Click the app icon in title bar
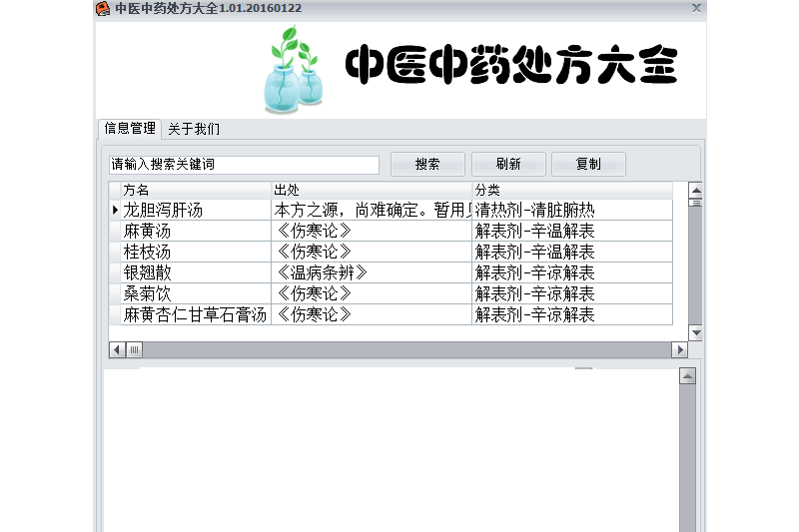The height and width of the screenshot is (532, 799). click(x=103, y=9)
